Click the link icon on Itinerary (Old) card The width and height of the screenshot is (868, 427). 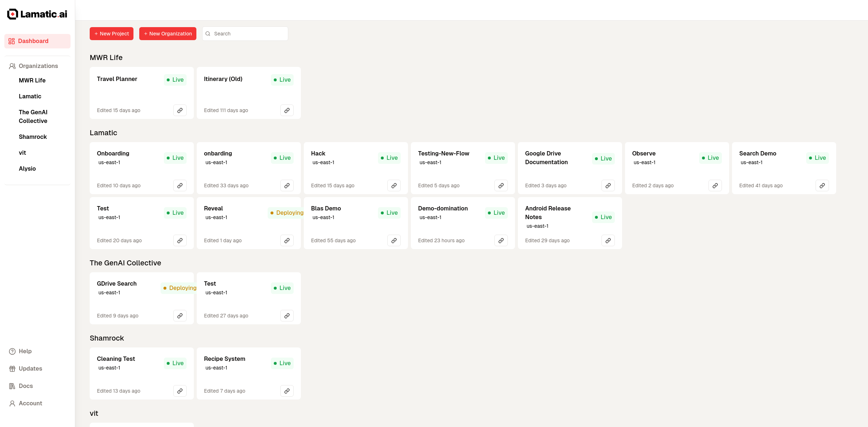(287, 110)
